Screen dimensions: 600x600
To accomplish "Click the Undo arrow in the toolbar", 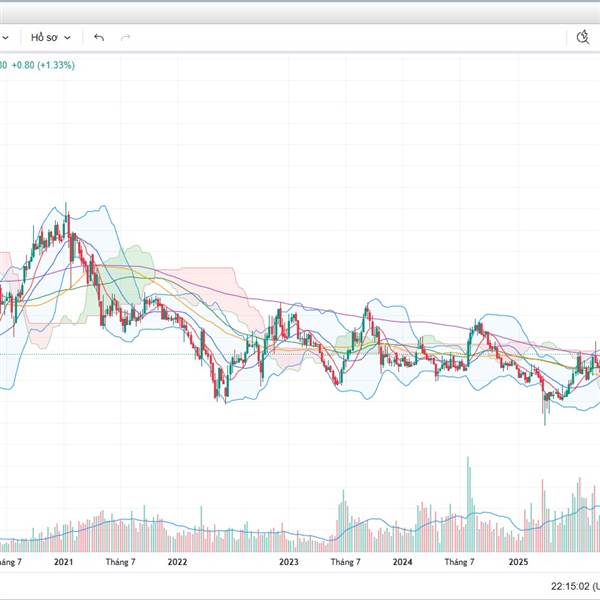I will coord(98,37).
